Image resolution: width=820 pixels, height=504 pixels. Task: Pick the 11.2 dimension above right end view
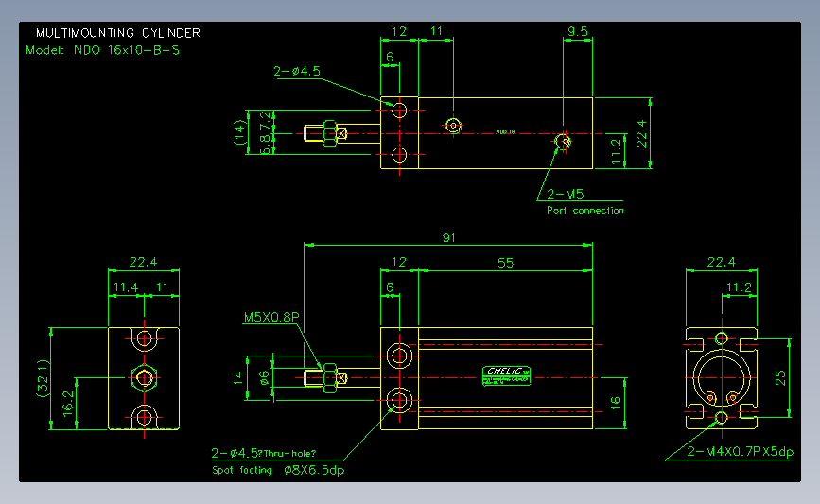pos(739,287)
